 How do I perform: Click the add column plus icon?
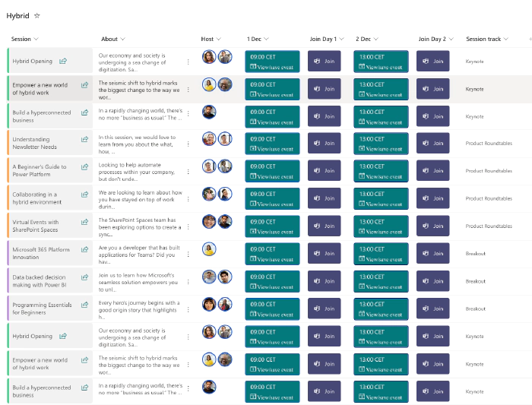(530, 39)
